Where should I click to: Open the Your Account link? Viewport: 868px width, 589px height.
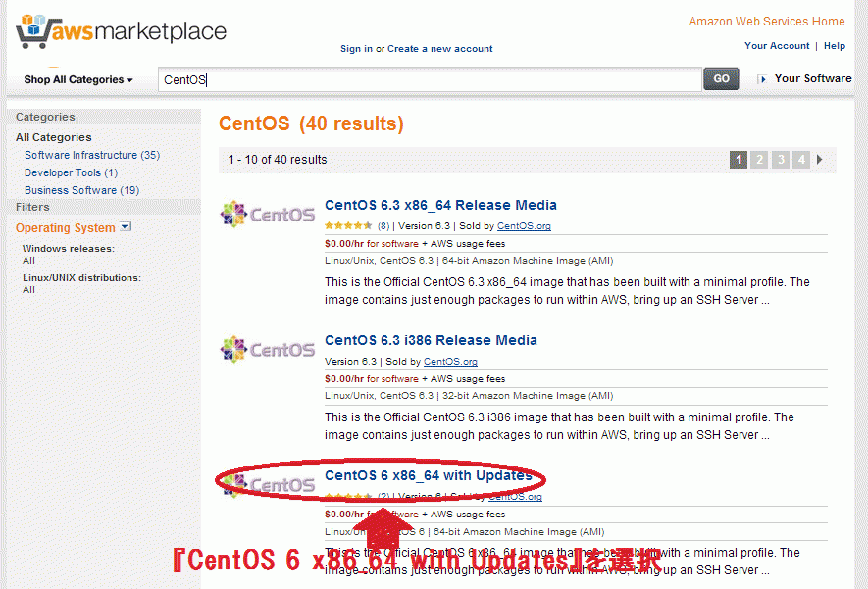[x=777, y=46]
